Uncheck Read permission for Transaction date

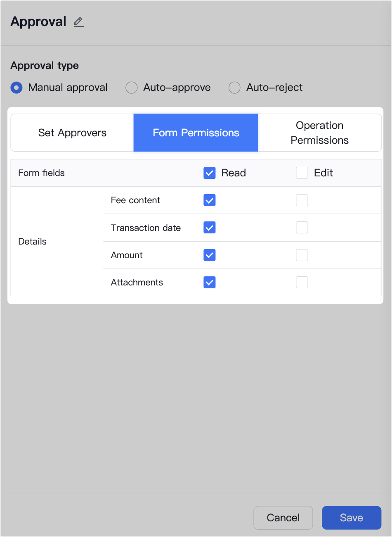pyautogui.click(x=210, y=228)
